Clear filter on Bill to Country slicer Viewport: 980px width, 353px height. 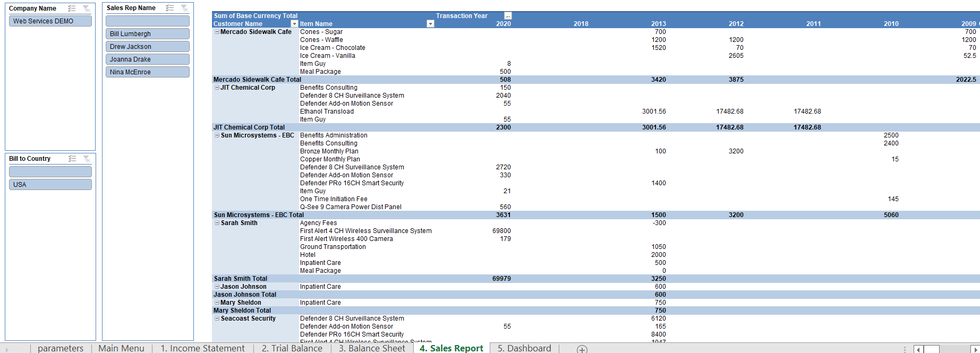click(x=87, y=159)
